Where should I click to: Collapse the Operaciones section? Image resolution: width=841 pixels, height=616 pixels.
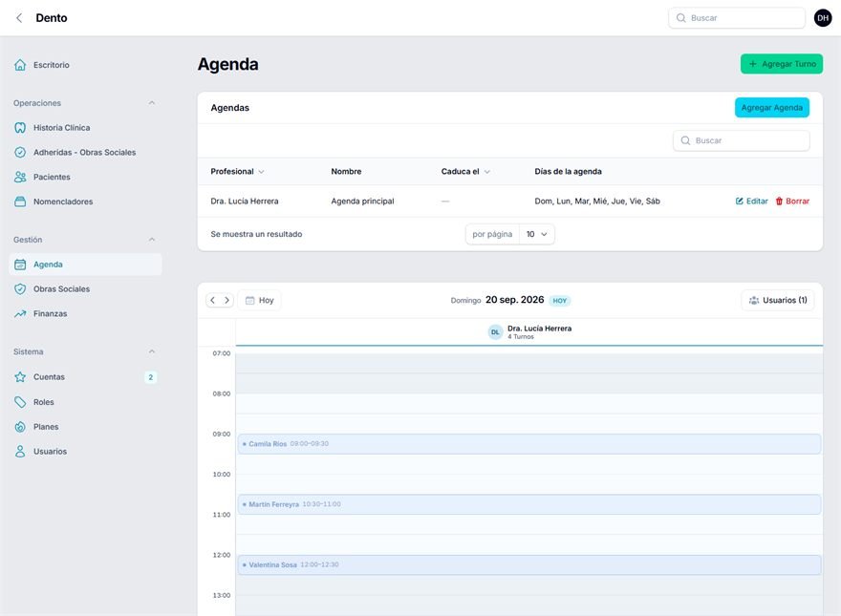(152, 103)
